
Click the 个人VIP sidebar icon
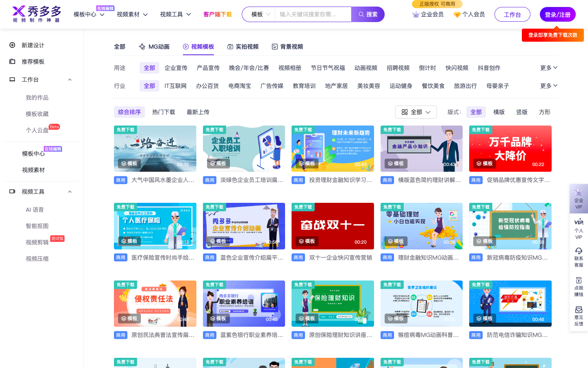coord(579,222)
